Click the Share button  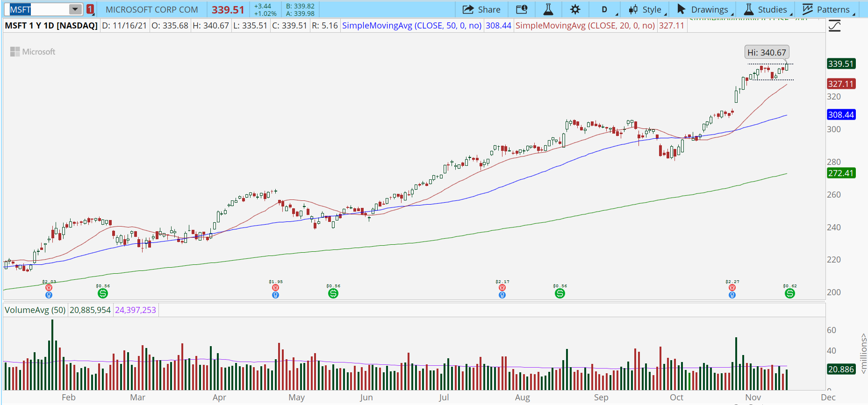(x=481, y=9)
